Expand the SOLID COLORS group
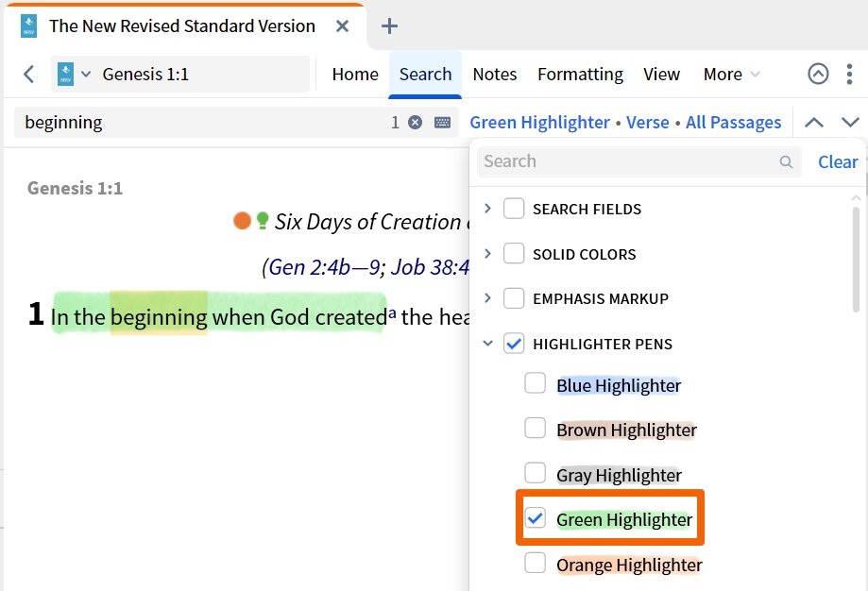Image resolution: width=868 pixels, height=591 pixels. click(487, 253)
